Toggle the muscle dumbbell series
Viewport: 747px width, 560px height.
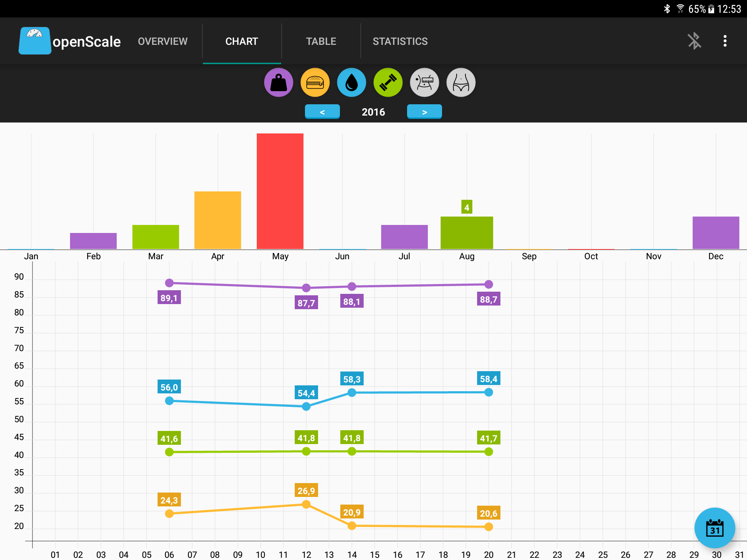(x=388, y=82)
